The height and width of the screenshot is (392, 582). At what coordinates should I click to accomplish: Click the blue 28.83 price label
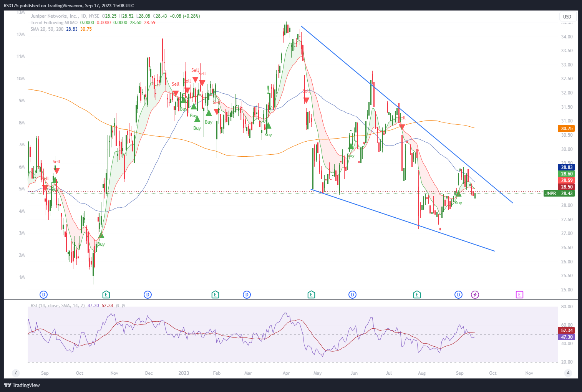567,167
